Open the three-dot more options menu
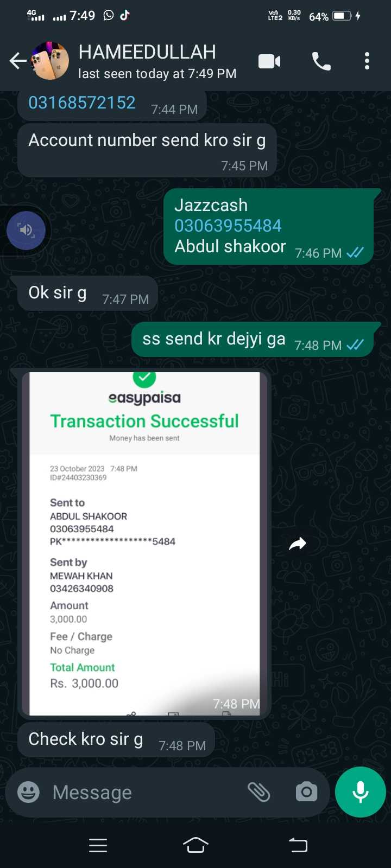391x868 pixels. (x=367, y=61)
